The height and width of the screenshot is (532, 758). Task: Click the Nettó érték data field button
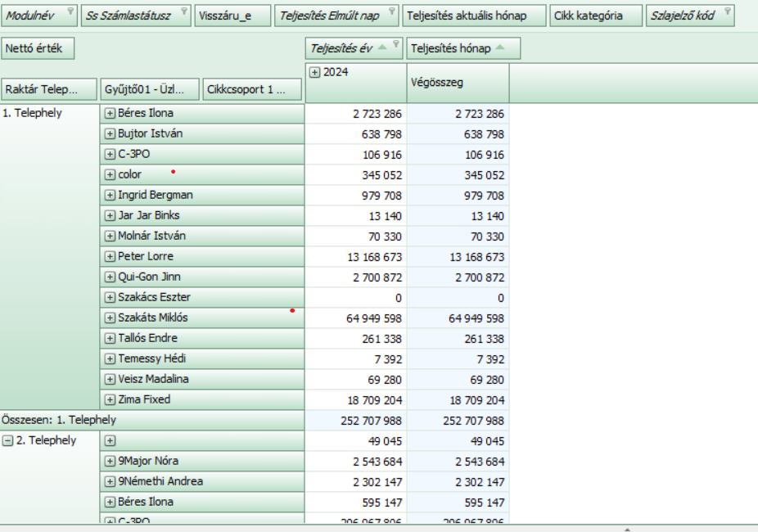[38, 48]
